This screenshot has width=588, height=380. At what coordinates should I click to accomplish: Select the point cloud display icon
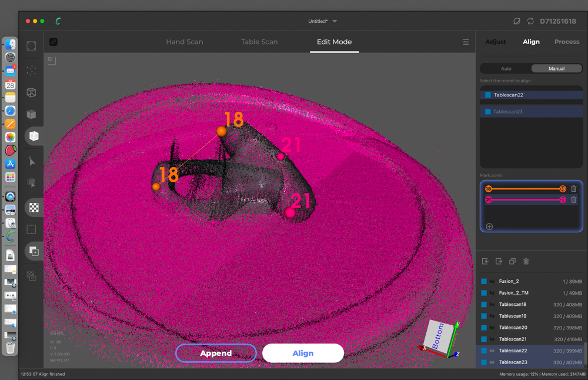[32, 71]
